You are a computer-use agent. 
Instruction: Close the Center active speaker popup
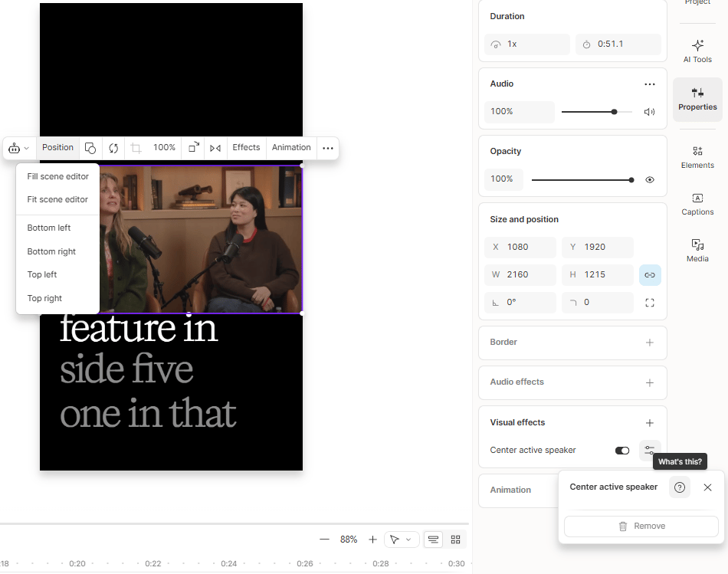click(x=707, y=487)
